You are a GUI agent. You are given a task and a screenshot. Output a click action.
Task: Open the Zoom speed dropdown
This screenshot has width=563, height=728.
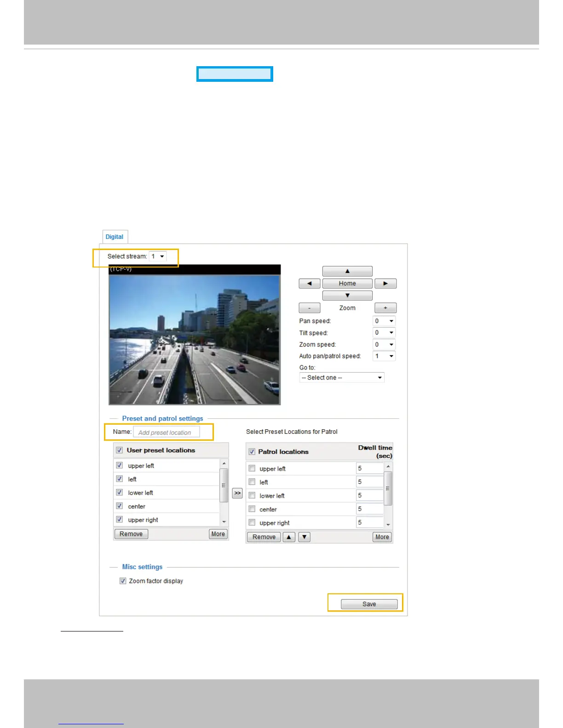(384, 345)
